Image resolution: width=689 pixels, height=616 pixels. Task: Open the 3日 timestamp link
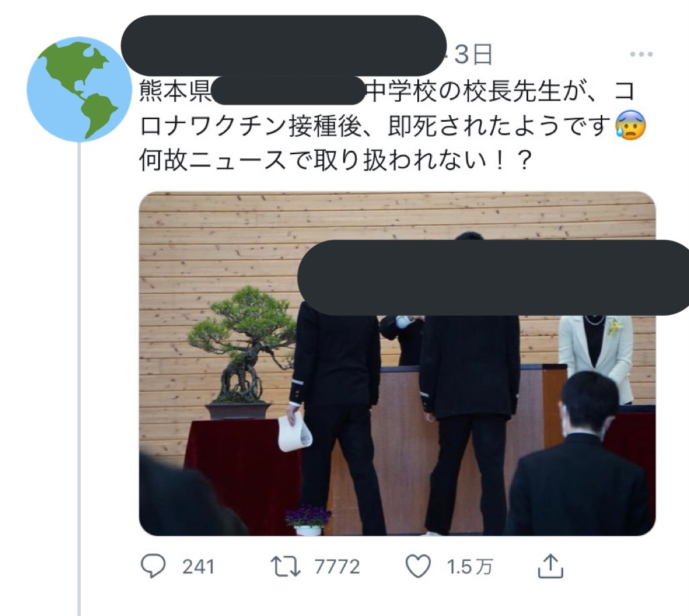click(x=473, y=55)
